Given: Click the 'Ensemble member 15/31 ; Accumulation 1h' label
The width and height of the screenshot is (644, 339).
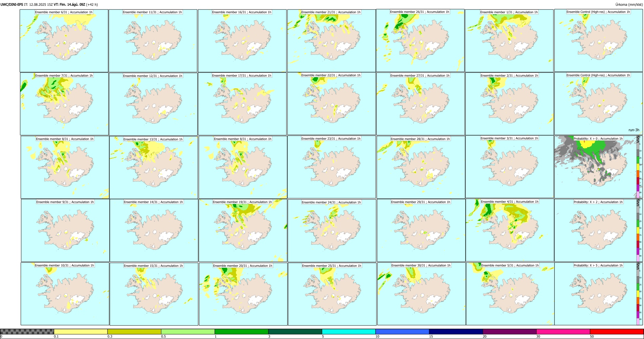Looking at the screenshot, I should pyautogui.click(x=153, y=266).
